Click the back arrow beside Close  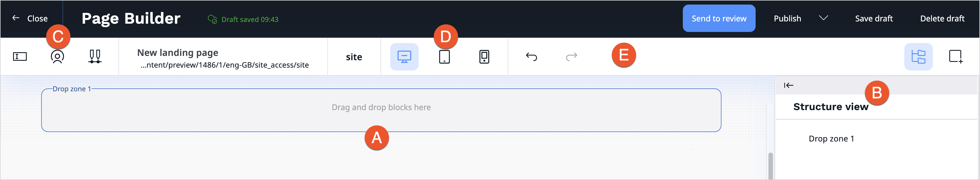pyautogui.click(x=16, y=18)
